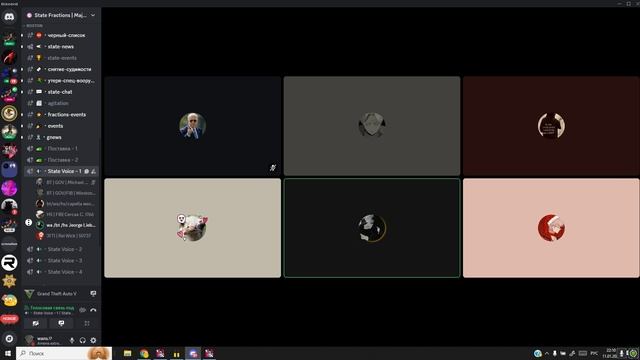640x360 pixels.
Task: Select voice member Rei Wick
Action: (66, 236)
